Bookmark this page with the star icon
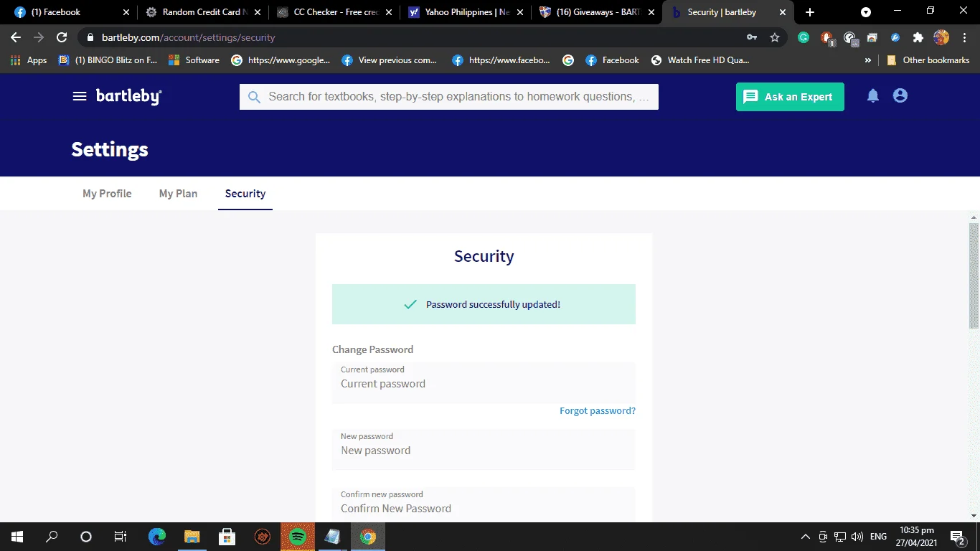The image size is (980, 551). click(x=775, y=37)
